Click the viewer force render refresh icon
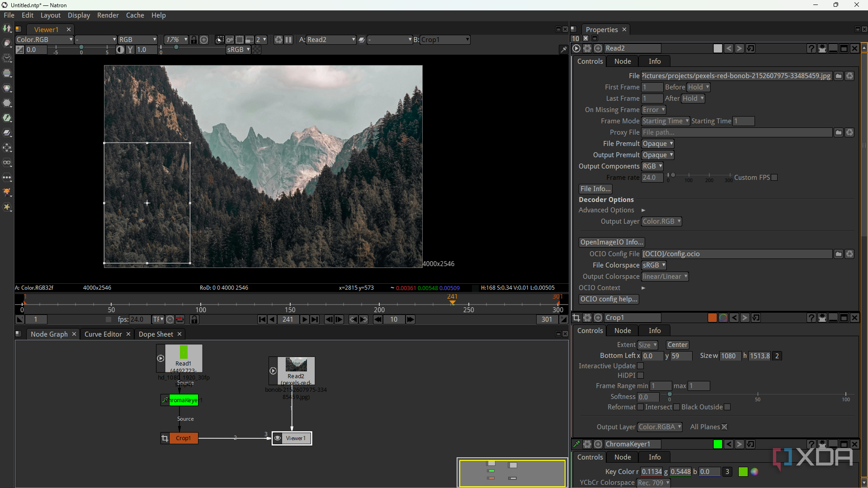The image size is (868, 488). [x=278, y=40]
